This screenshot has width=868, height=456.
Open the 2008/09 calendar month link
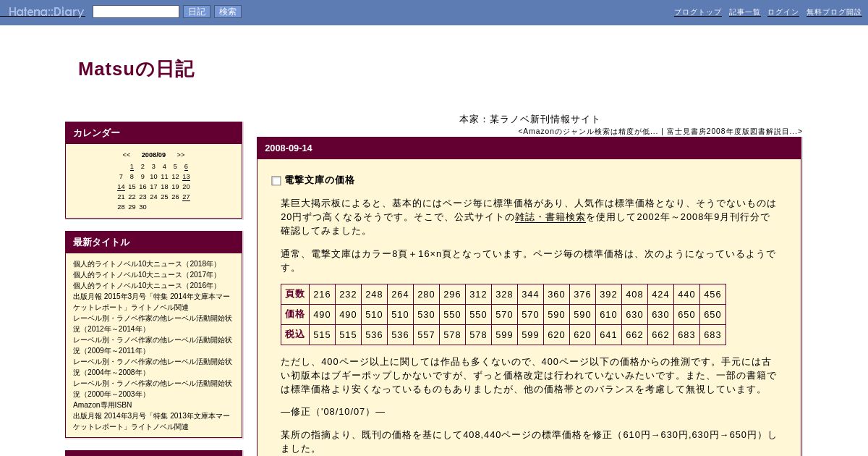coord(153,155)
